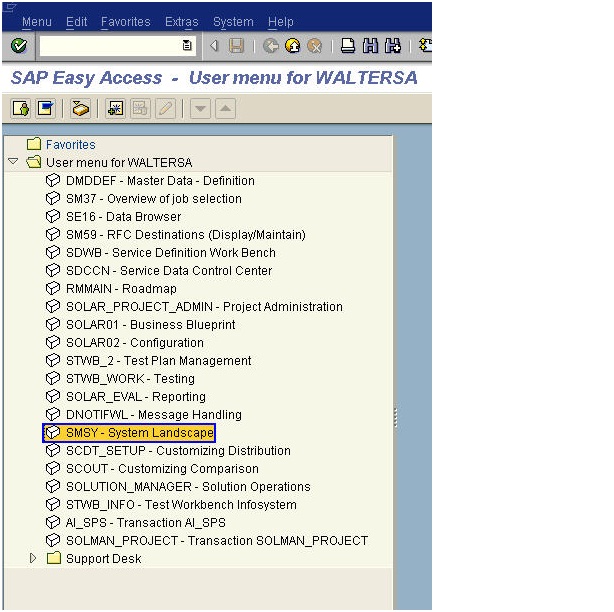Click the Move Favorites Up arrow
This screenshot has height=612, width=614.
pyautogui.click(x=226, y=108)
